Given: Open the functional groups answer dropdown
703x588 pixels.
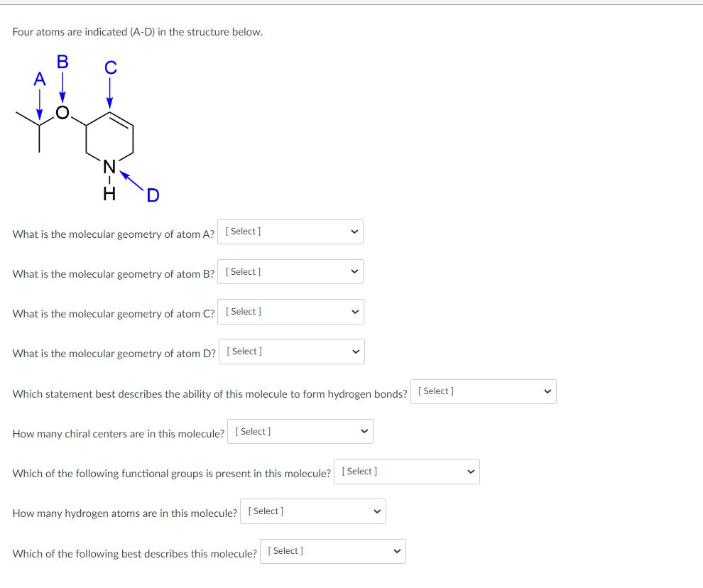Looking at the screenshot, I should [405, 471].
